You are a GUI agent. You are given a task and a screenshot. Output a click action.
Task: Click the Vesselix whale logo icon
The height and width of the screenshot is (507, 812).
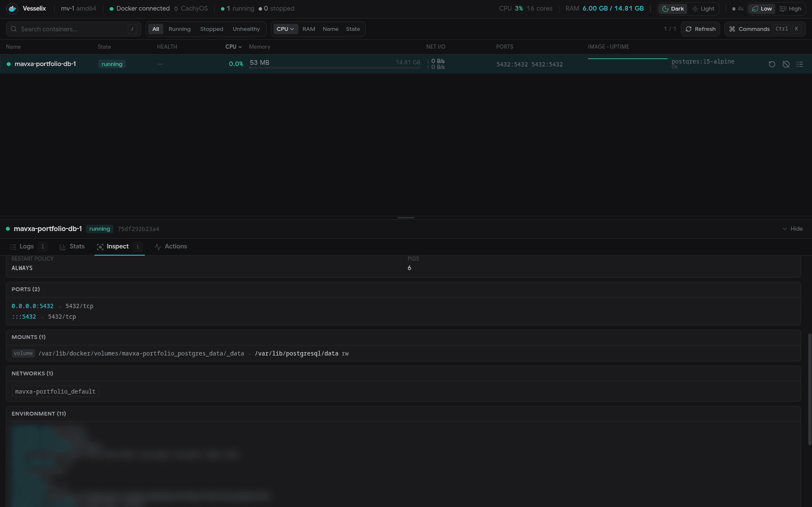[12, 8]
